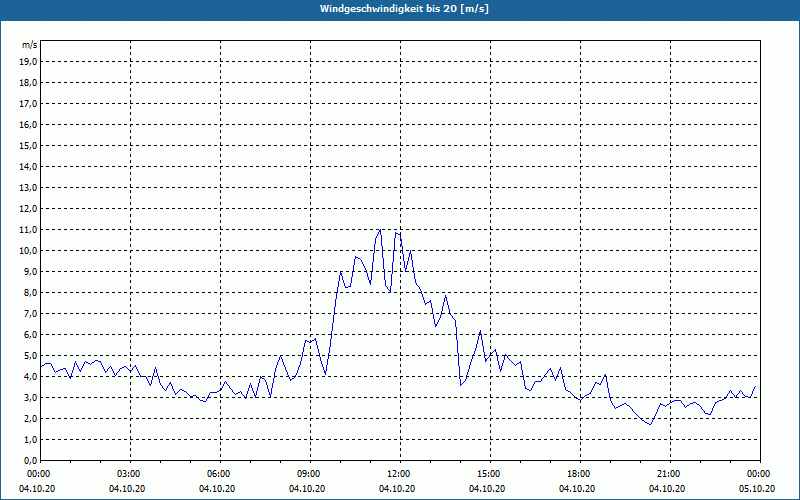The height and width of the screenshot is (500, 800).
Task: Click the 3,0 y-axis label
Action: pos(30,397)
